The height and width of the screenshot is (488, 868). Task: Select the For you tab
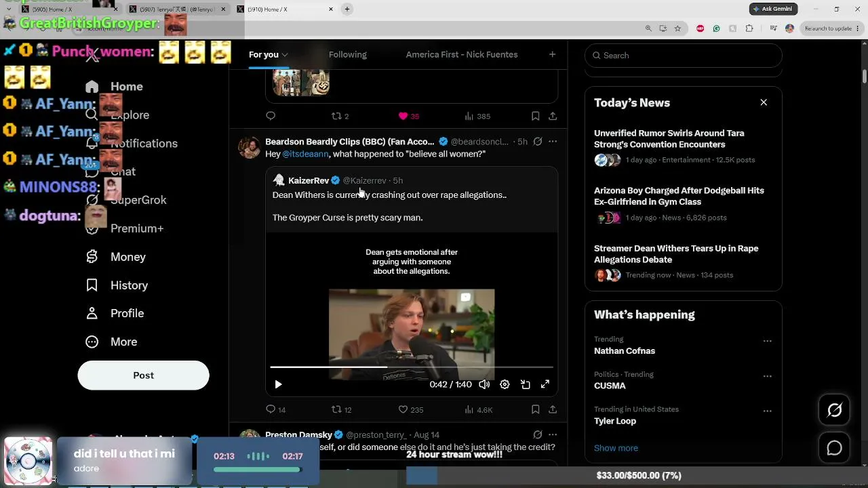click(x=264, y=55)
